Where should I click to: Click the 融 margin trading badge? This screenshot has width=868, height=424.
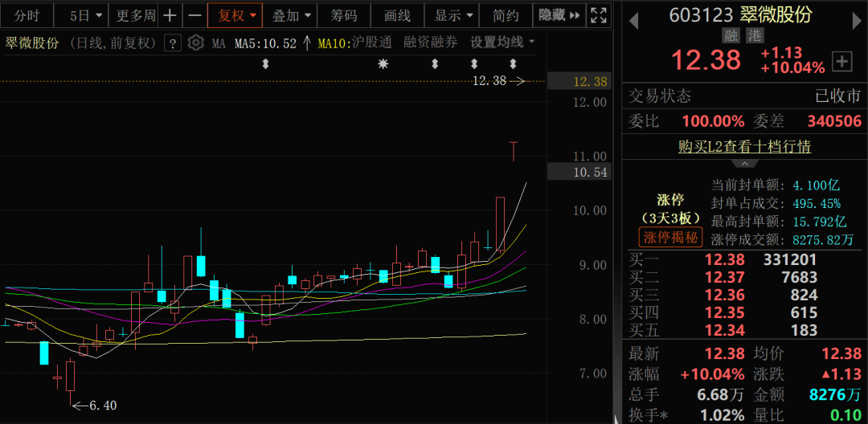pos(731,36)
